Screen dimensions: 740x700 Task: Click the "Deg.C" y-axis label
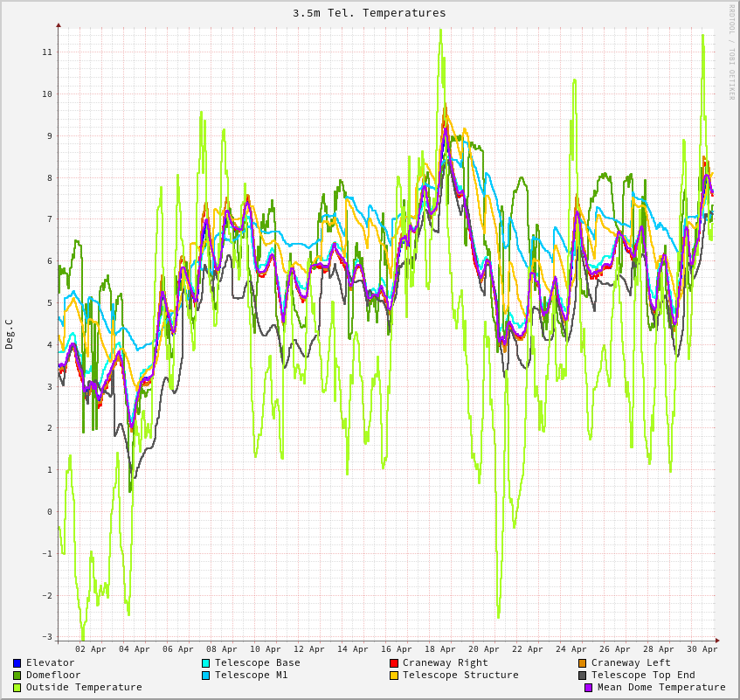(10, 334)
